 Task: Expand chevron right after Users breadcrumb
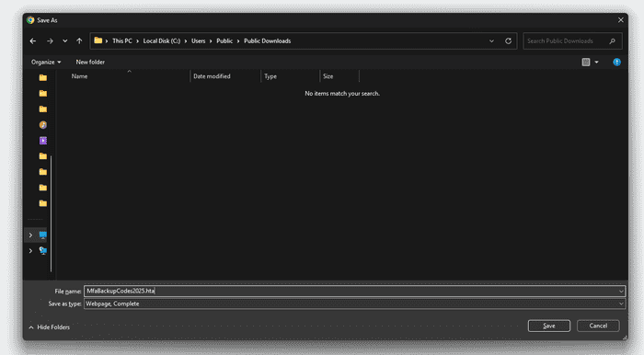211,41
